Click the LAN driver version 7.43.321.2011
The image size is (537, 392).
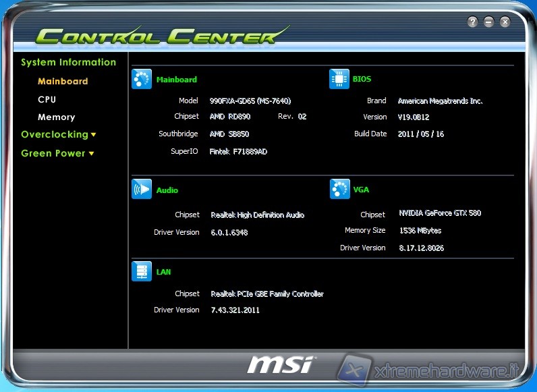[x=235, y=310]
